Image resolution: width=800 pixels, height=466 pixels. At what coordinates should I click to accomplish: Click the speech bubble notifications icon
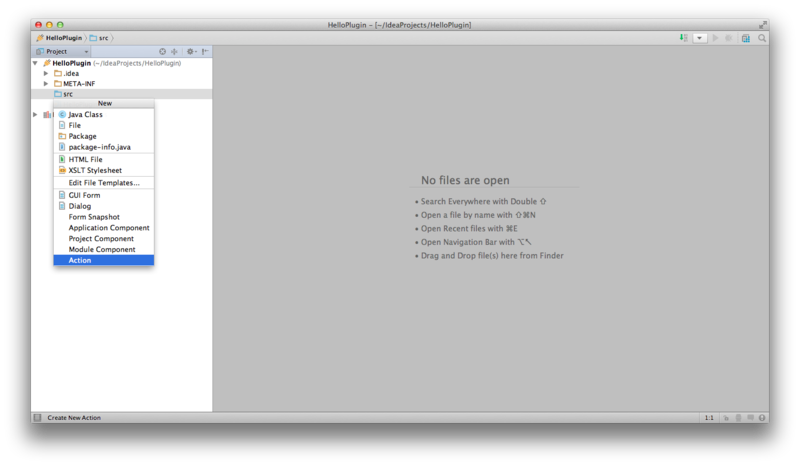[x=750, y=418]
